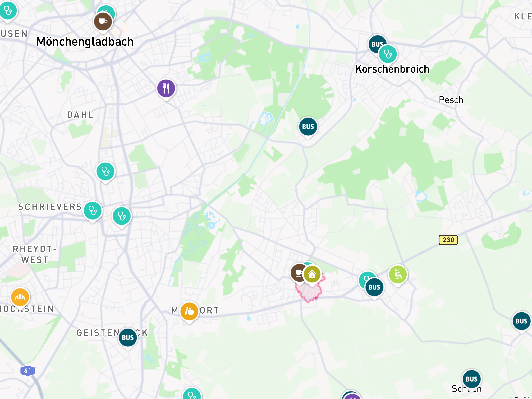Select the purple restaurant fork-and-knife marker
Screen dimensions: 532x399
click(x=166, y=88)
